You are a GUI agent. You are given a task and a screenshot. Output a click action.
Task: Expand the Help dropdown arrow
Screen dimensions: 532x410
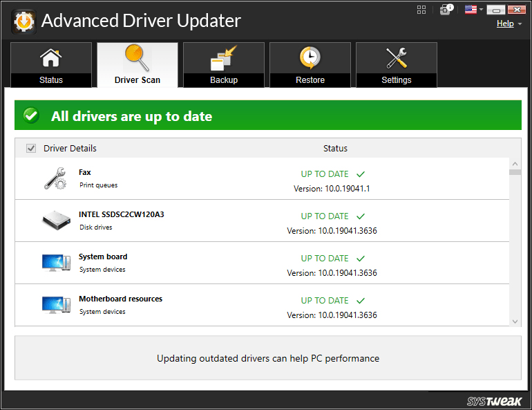(x=520, y=24)
